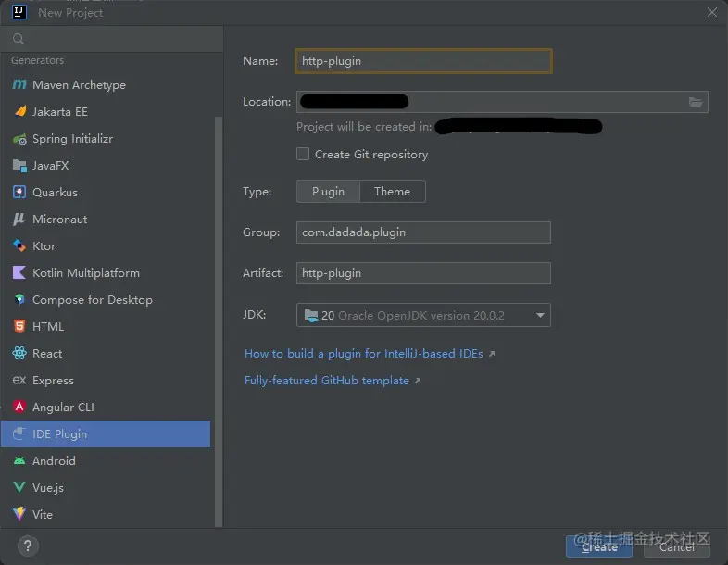This screenshot has height=565, width=728.
Task: Click the Jakarta EE label
Action: [60, 111]
